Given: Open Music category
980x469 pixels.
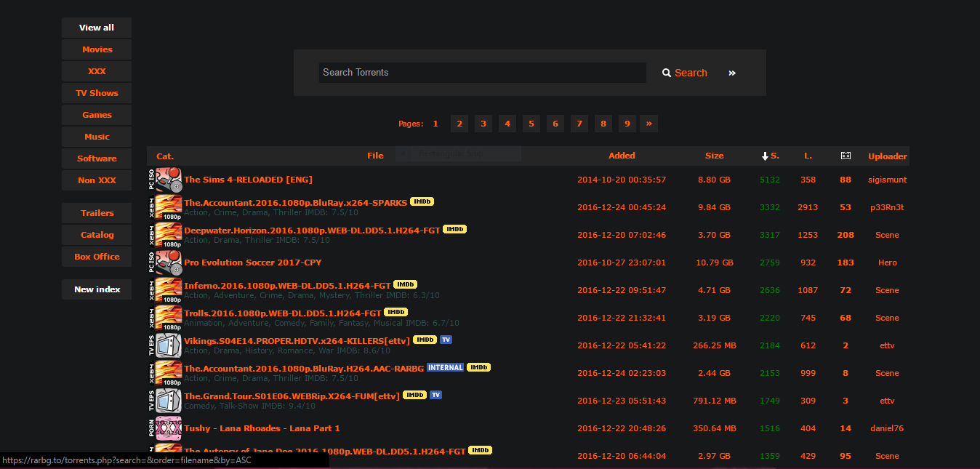Looking at the screenshot, I should pyautogui.click(x=97, y=137).
